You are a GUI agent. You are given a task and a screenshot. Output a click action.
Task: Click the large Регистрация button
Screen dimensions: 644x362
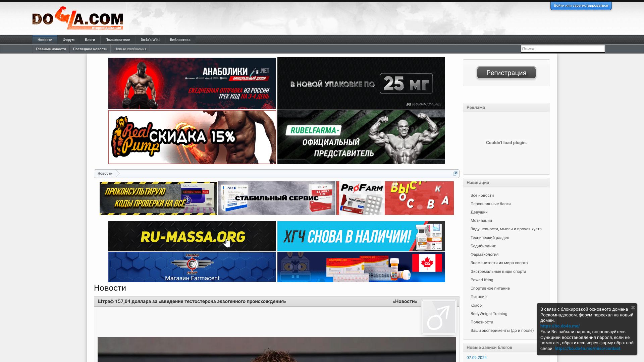click(506, 73)
